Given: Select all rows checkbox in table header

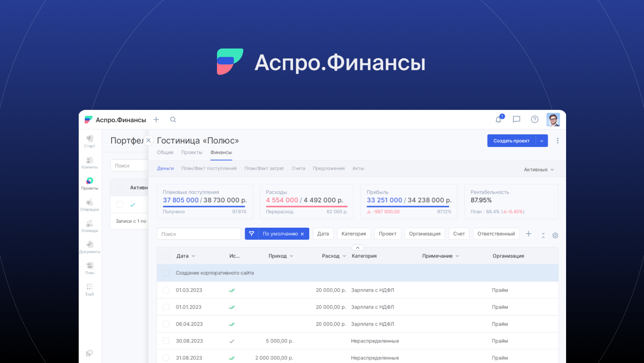Looking at the screenshot, I should tap(166, 256).
